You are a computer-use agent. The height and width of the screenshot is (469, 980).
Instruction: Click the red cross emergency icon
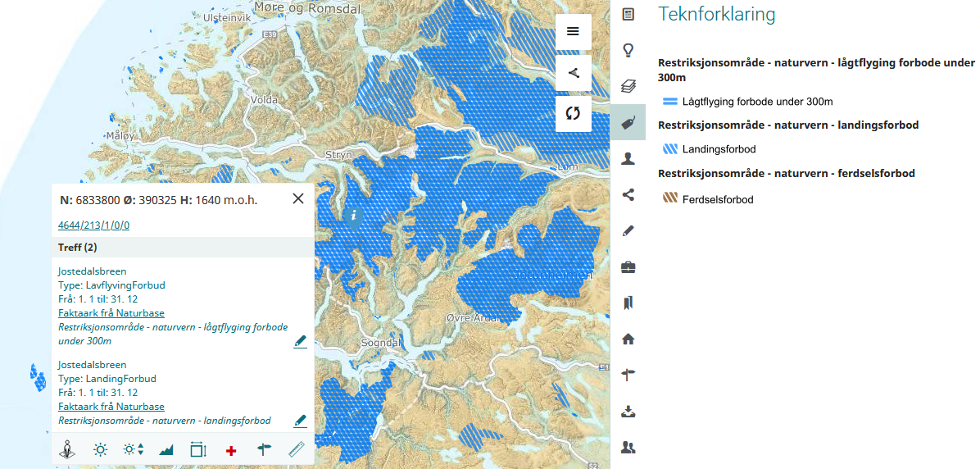pyautogui.click(x=231, y=450)
